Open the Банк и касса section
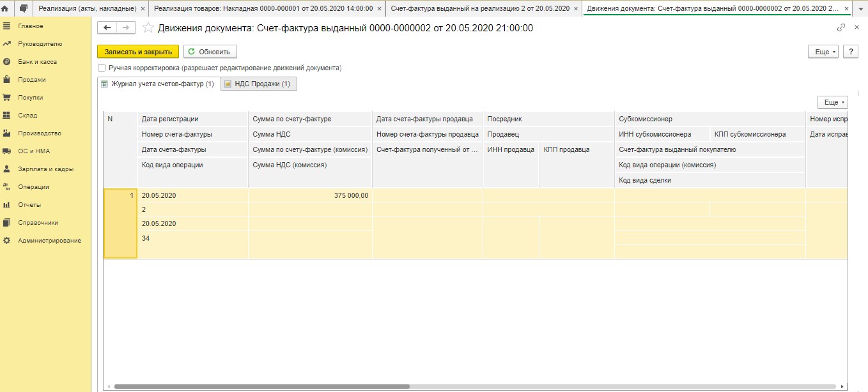This screenshot has width=868, height=392. pyautogui.click(x=37, y=62)
